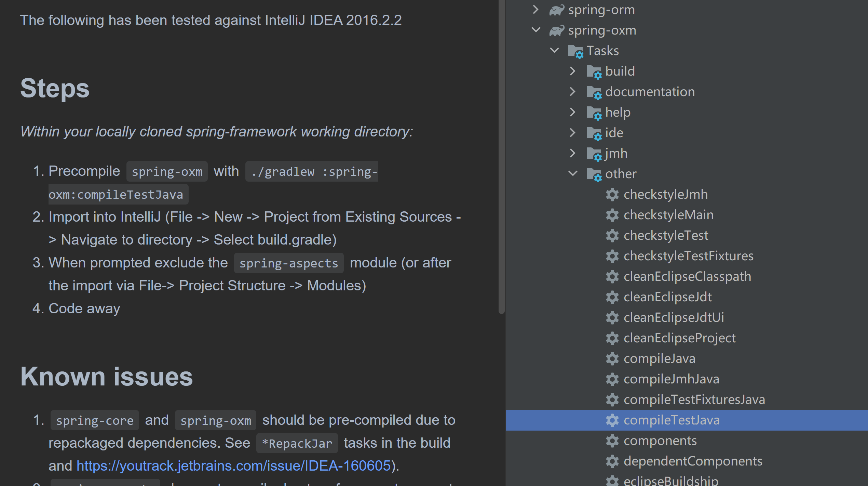
Task: Click gear icon beside components task
Action: (x=612, y=441)
